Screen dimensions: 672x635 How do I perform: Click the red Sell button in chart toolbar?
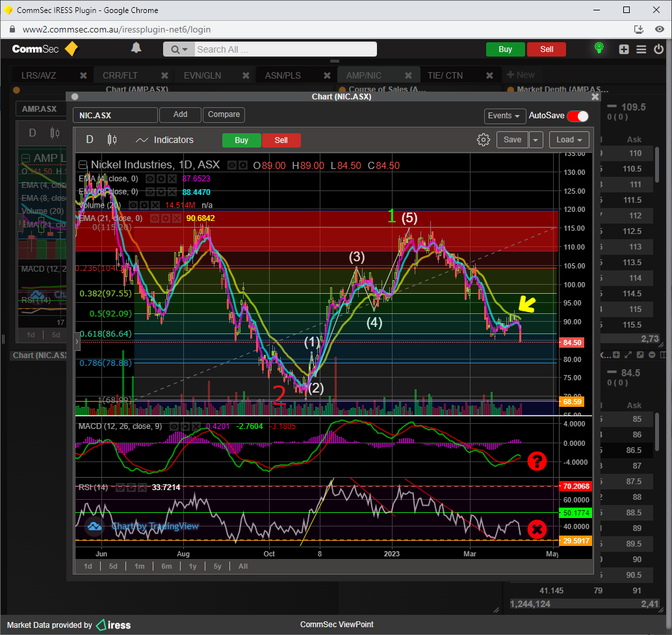[281, 140]
